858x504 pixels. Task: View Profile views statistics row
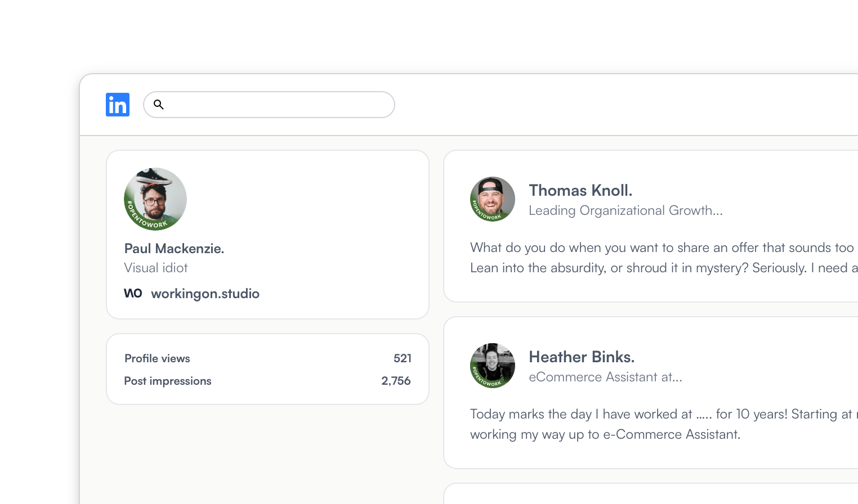(157, 358)
